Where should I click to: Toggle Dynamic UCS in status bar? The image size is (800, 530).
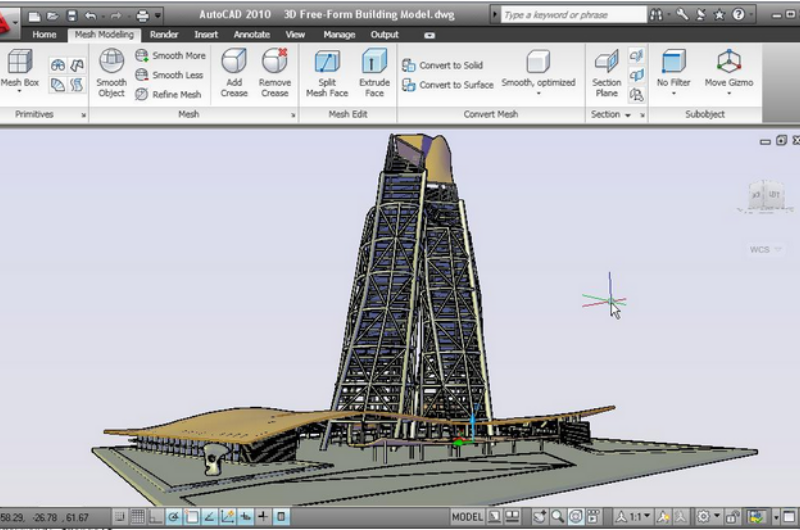click(228, 517)
